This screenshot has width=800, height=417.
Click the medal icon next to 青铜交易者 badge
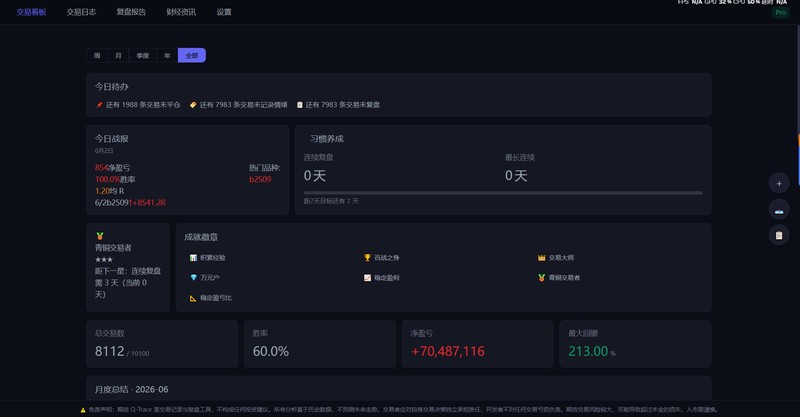point(541,278)
